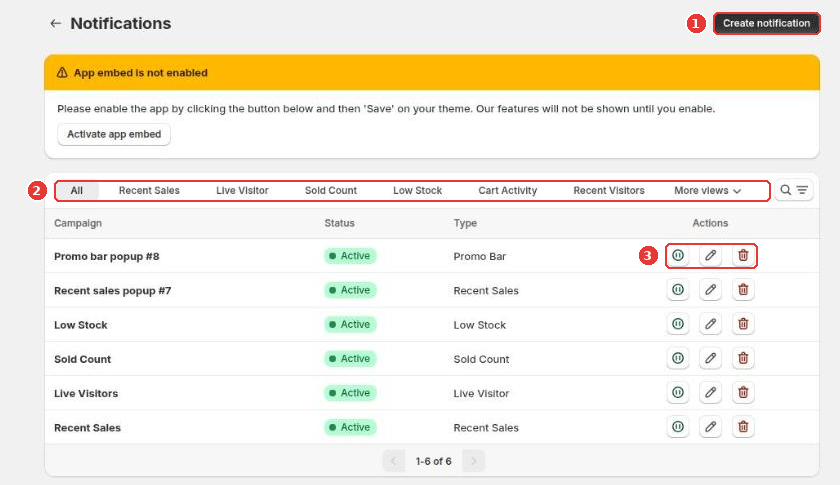Image resolution: width=840 pixels, height=485 pixels.
Task: Go back using the arrow beside Notifications
Action: 55,24
